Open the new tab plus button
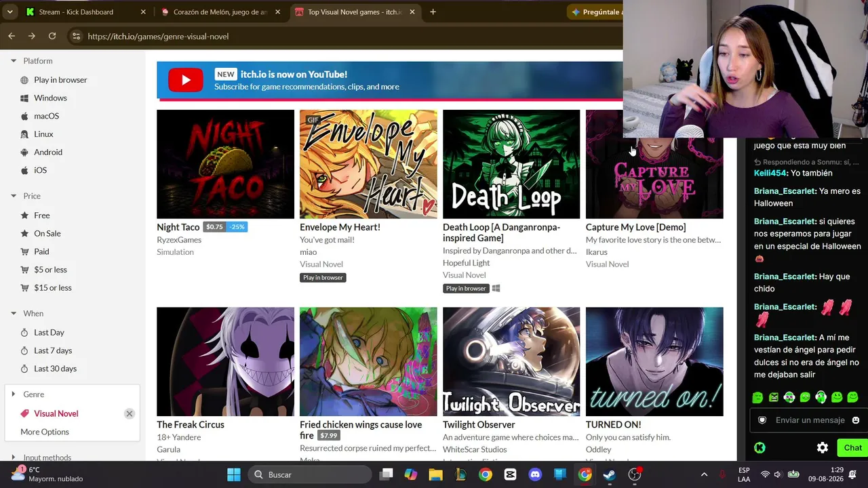The width and height of the screenshot is (868, 488). click(433, 12)
